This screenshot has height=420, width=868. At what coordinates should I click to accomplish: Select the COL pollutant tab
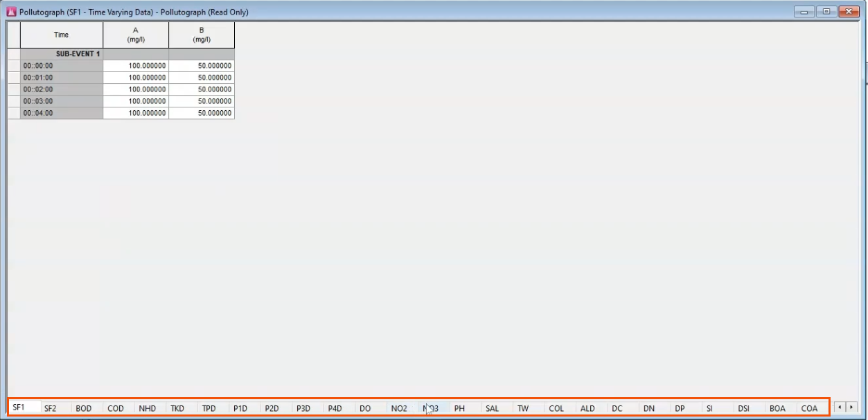[x=556, y=408]
